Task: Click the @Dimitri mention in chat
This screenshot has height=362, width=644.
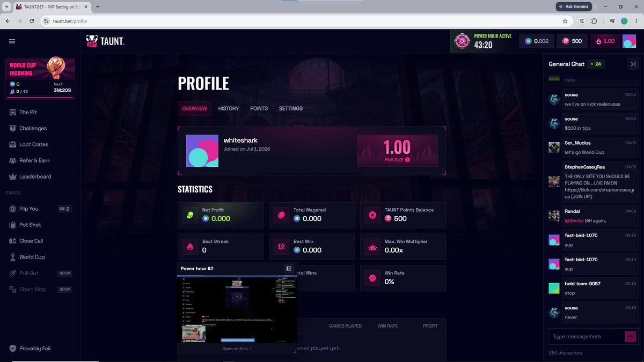Action: (574, 220)
